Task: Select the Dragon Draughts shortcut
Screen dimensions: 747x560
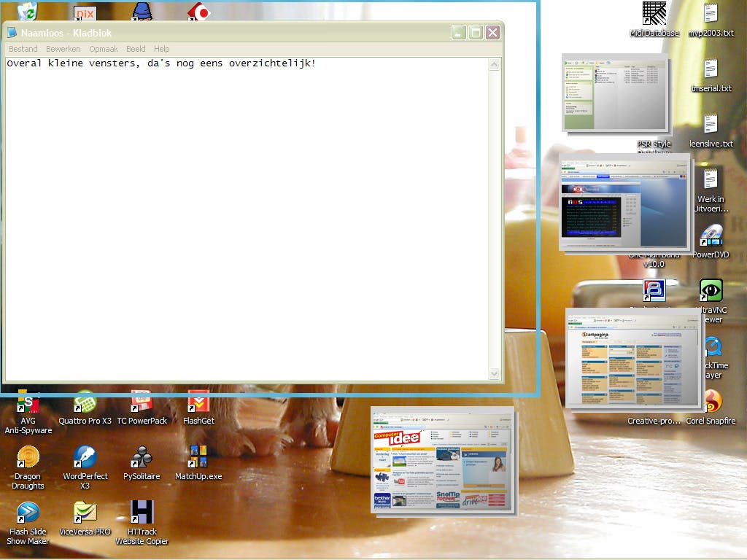Action: pos(28,467)
